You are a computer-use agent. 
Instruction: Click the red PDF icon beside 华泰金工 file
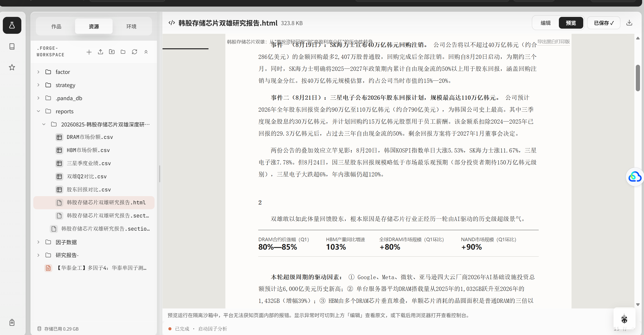coord(48,268)
